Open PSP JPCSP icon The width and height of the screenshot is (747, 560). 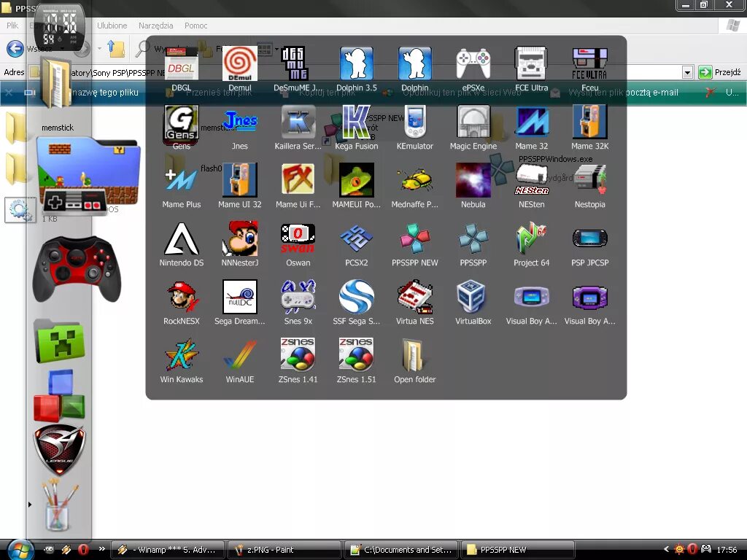589,239
